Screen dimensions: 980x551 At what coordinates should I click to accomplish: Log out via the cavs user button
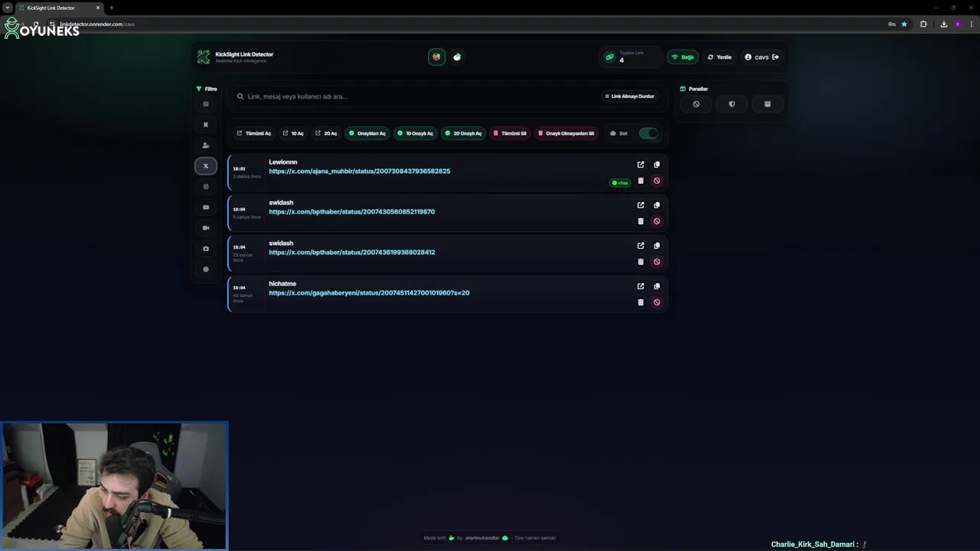pos(762,57)
